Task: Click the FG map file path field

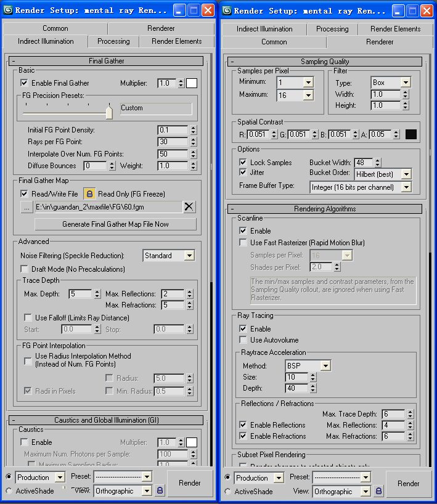Action: pyautogui.click(x=108, y=207)
